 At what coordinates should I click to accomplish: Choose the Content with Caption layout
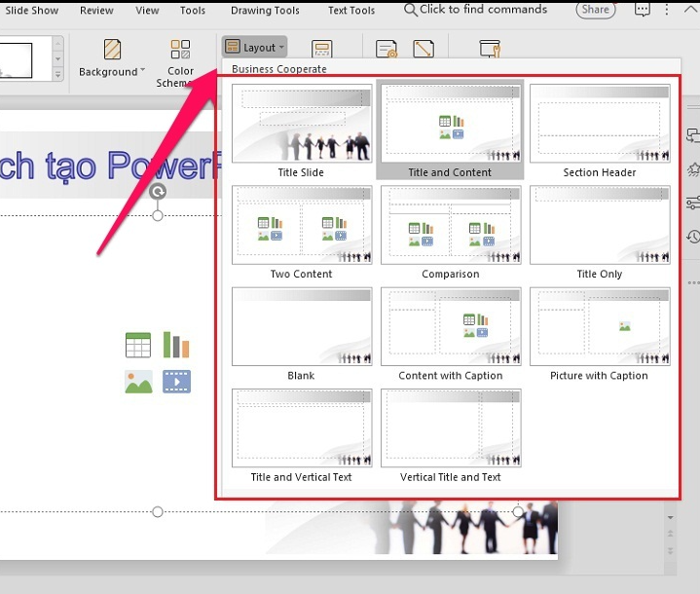click(451, 335)
